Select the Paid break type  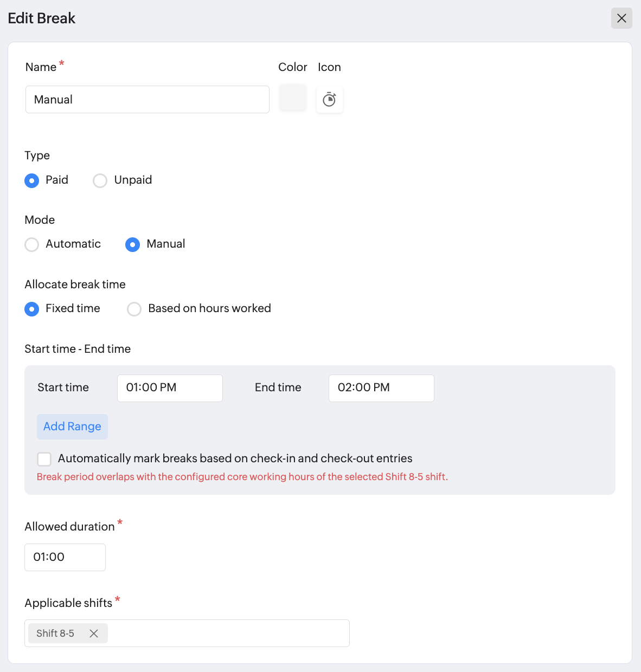(x=32, y=180)
